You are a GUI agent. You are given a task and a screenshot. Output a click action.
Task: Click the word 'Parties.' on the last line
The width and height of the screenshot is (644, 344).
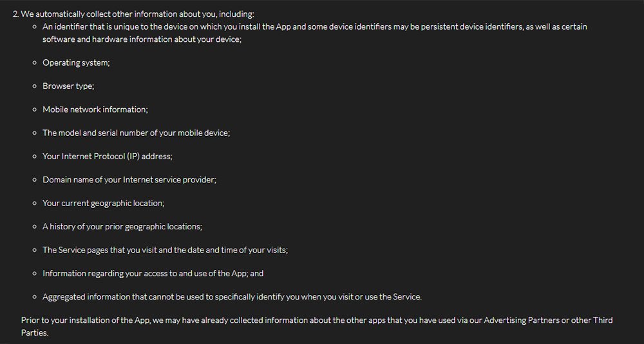click(x=35, y=333)
